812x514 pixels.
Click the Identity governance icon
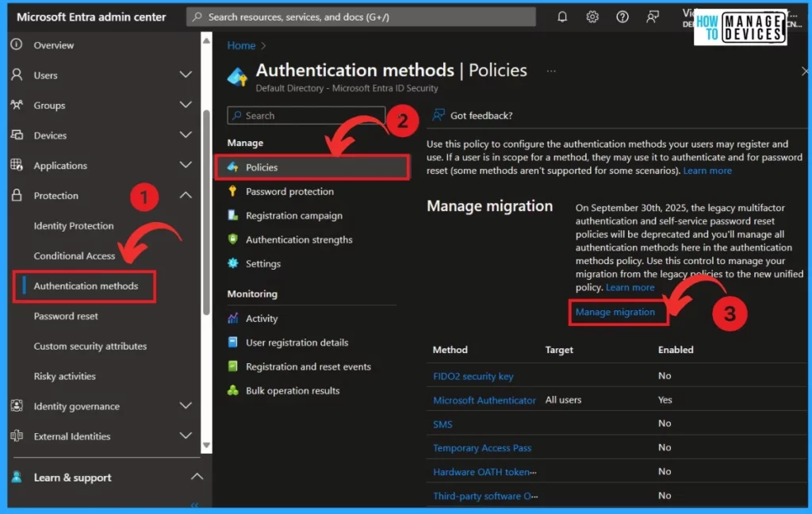pyautogui.click(x=17, y=405)
